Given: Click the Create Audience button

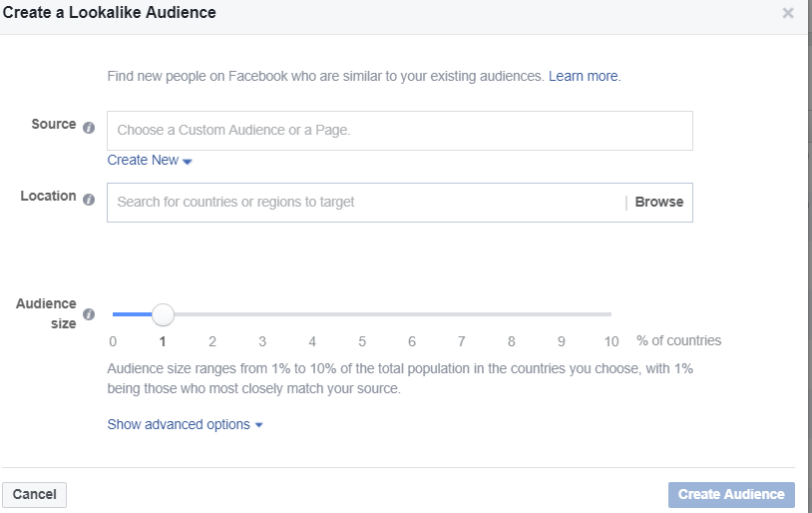Looking at the screenshot, I should click(731, 494).
